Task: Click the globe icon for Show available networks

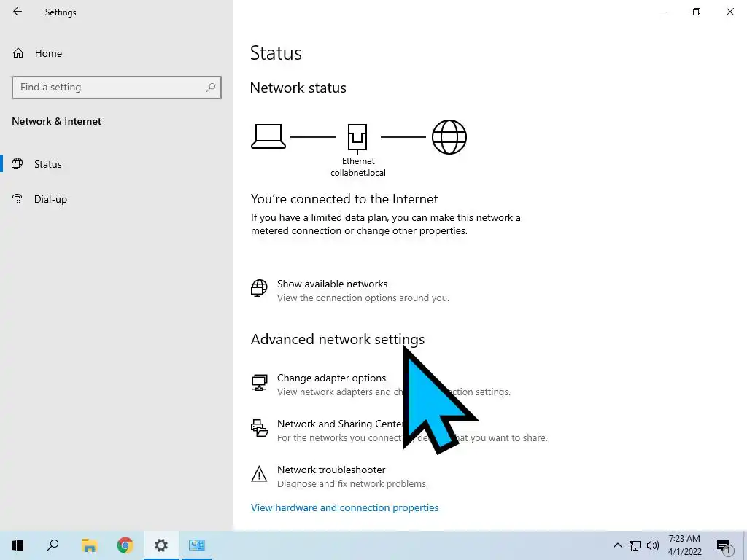Action: pyautogui.click(x=259, y=288)
